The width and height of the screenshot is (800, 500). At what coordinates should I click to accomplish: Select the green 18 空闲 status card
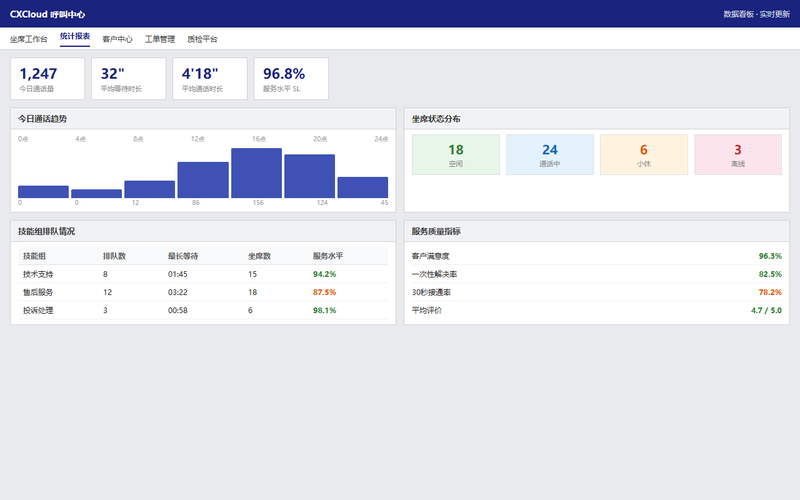tap(456, 155)
